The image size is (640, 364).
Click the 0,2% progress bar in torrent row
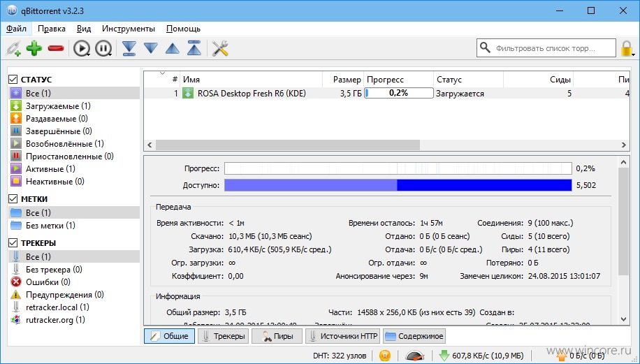pyautogui.click(x=399, y=93)
